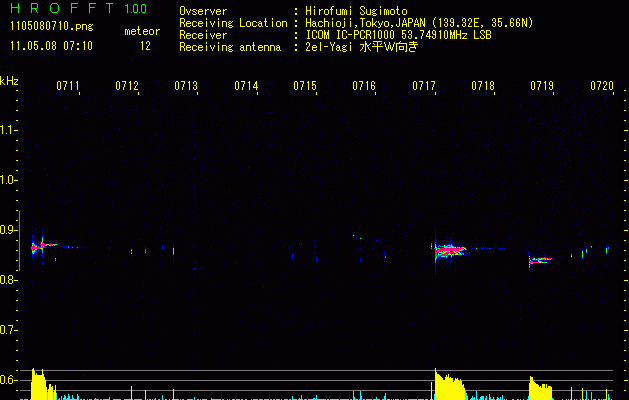Image resolution: width=629 pixels, height=400 pixels.
Task: Click the observer name Hirofumi Sugimoto
Action: tap(356, 11)
